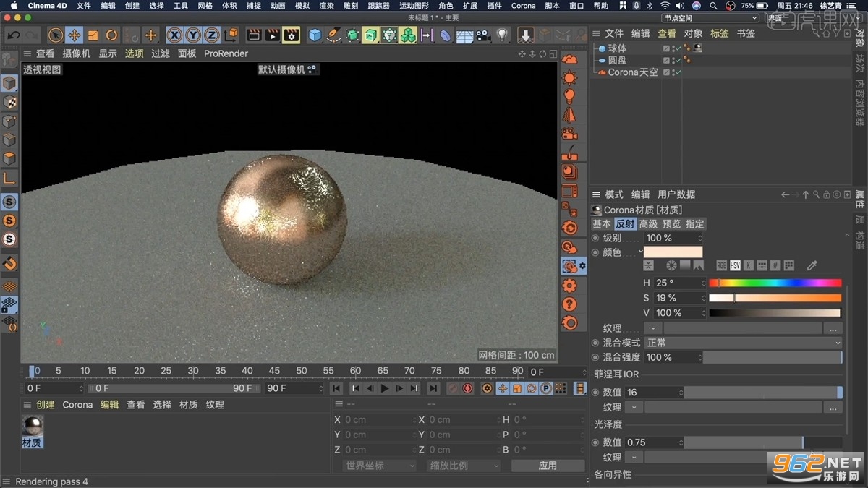Image resolution: width=868 pixels, height=488 pixels.
Task: Expand the 颜色 parameter chevron
Action: (x=640, y=251)
